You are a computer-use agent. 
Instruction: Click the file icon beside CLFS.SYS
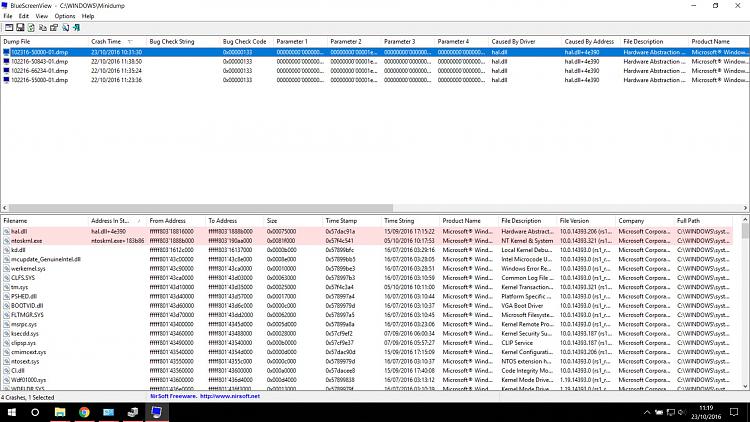[x=6, y=278]
